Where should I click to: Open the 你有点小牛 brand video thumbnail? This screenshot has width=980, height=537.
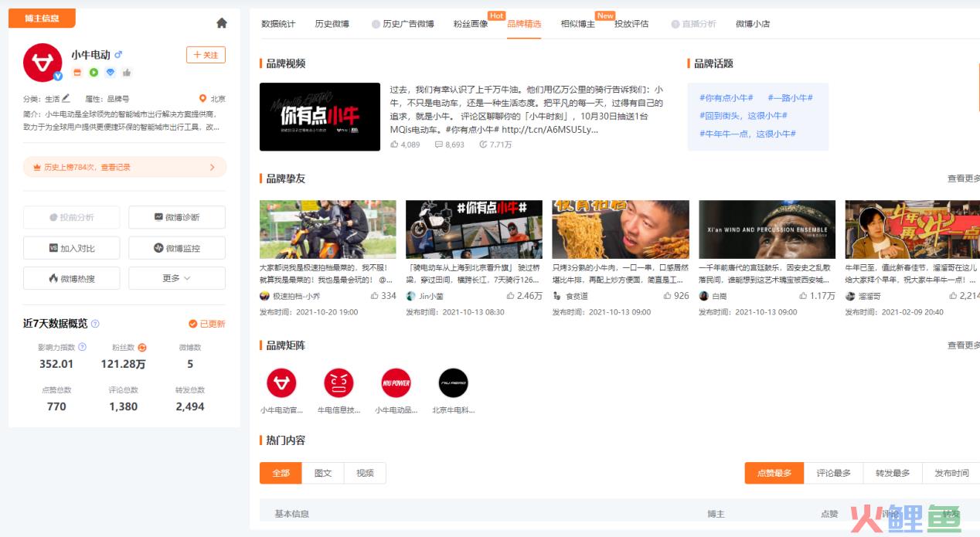320,117
